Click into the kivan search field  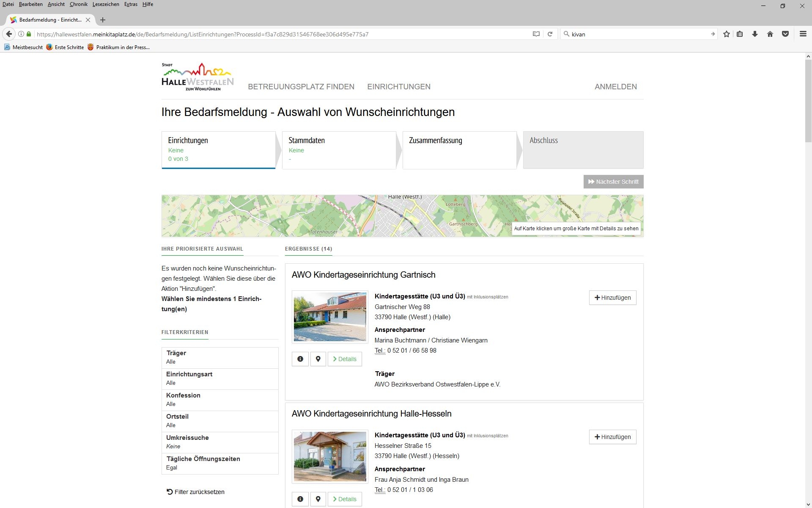point(613,34)
